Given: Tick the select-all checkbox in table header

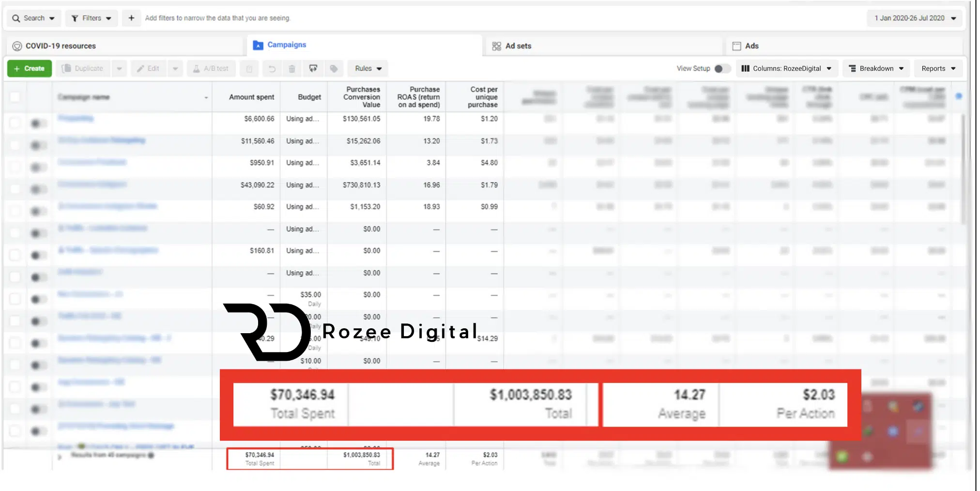Looking at the screenshot, I should (x=15, y=97).
